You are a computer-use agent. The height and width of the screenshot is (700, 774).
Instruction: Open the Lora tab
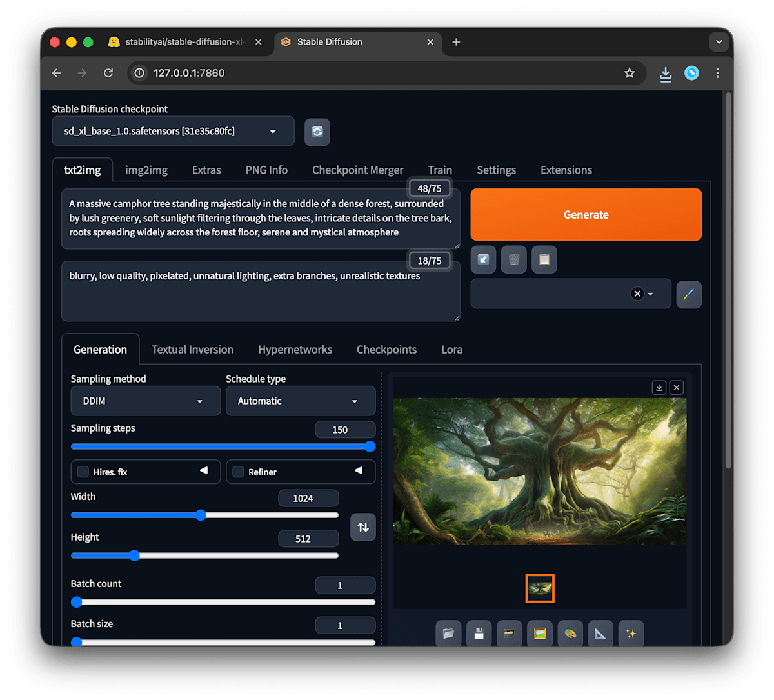451,349
